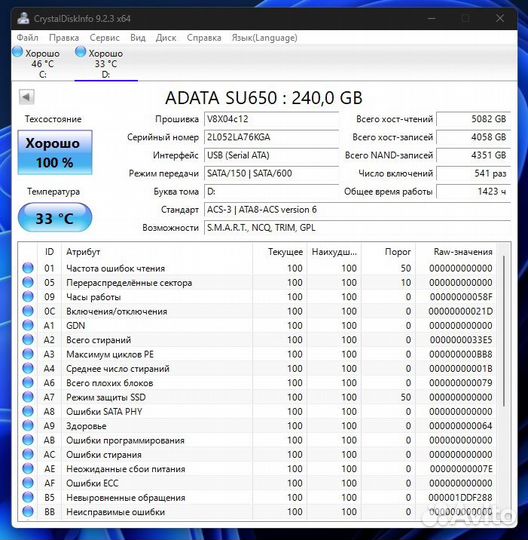The image size is (528, 540).
Task: Click status icon for attribute 01
Action: (28, 268)
